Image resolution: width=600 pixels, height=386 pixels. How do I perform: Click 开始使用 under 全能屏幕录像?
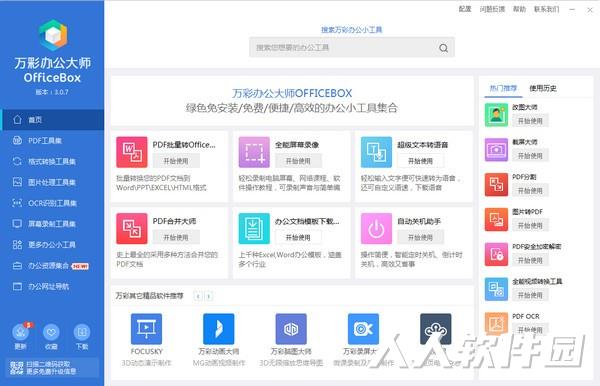coord(298,161)
